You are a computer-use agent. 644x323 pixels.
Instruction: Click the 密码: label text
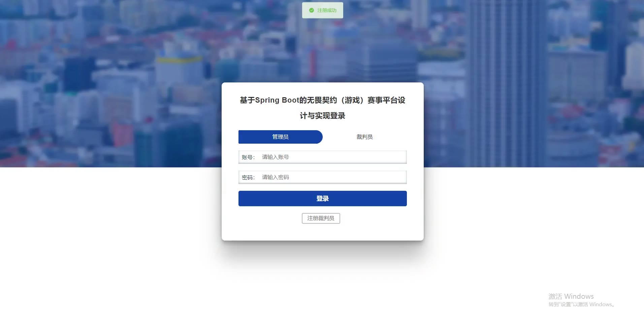click(249, 177)
